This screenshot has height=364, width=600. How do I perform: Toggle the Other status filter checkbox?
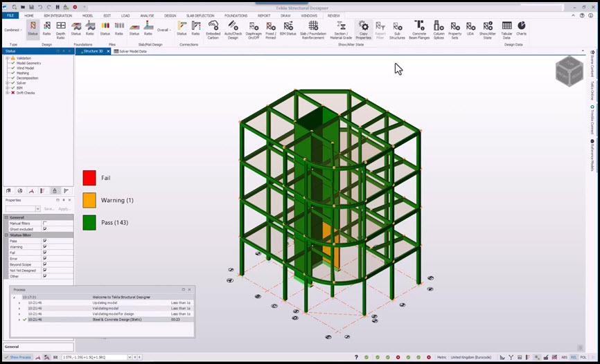[x=45, y=276]
